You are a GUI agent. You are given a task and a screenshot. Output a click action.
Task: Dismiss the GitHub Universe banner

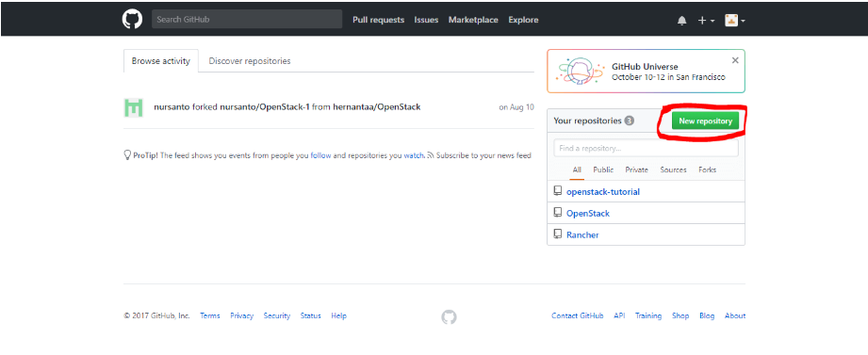click(735, 60)
